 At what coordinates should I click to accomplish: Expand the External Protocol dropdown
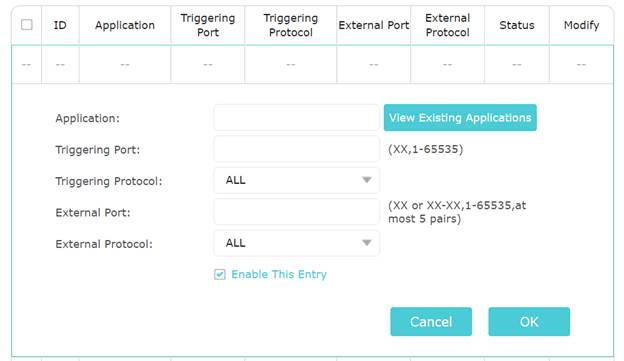(296, 243)
